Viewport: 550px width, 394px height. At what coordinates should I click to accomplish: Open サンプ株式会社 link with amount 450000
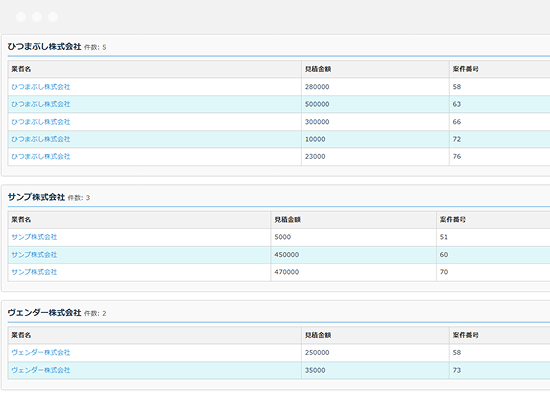34,255
